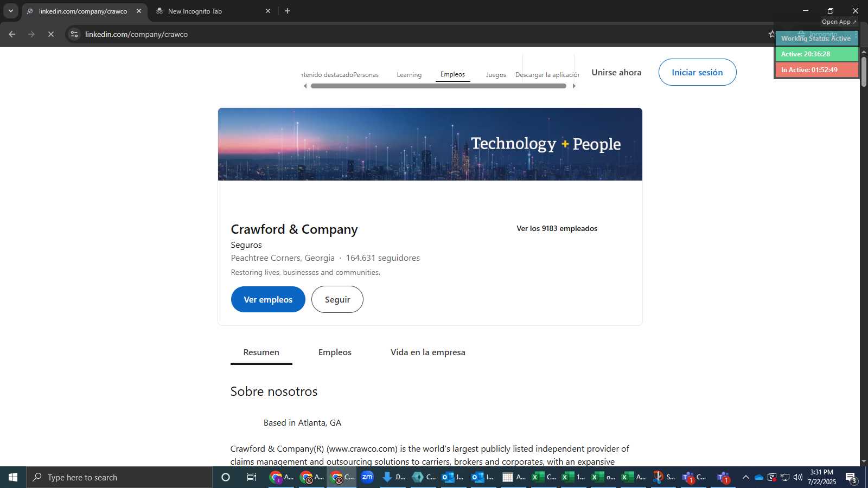This screenshot has width=868, height=488.
Task: Open a new browser tab with plus
Action: [x=288, y=11]
